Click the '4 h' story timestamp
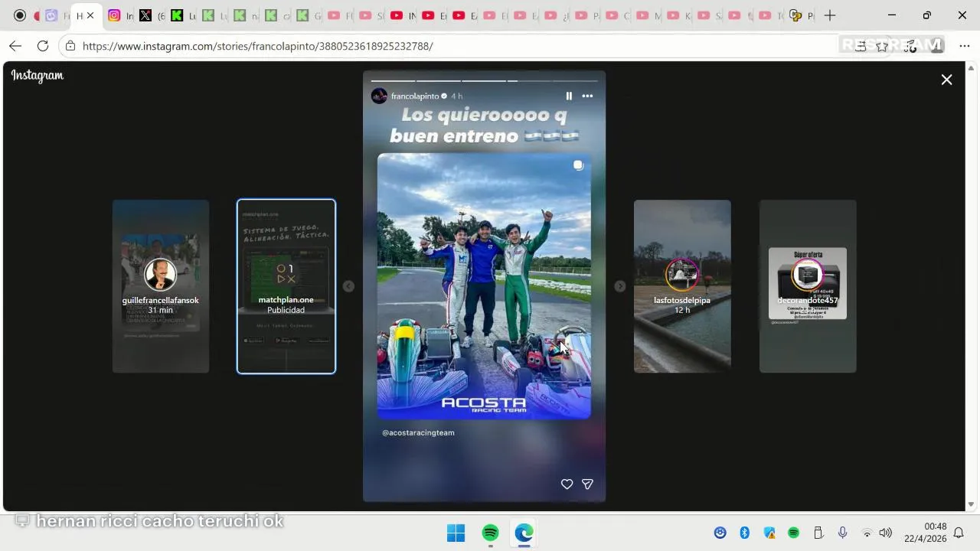 tap(456, 96)
